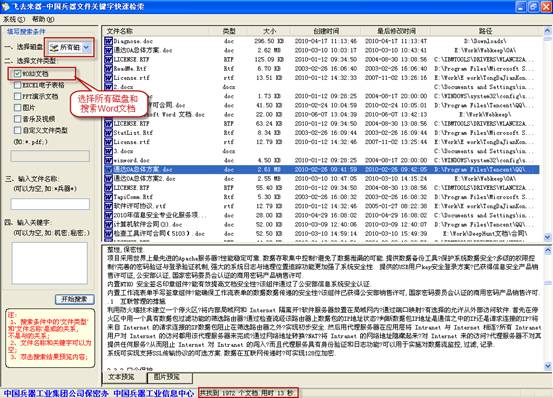This screenshot has width=553, height=398.
Task: Open the 选择磁盘 drive dropdown arrow
Action: (x=86, y=47)
